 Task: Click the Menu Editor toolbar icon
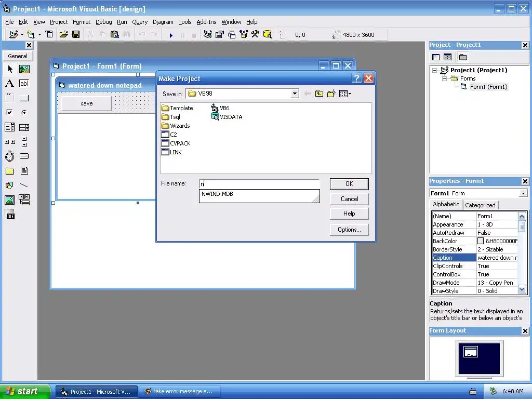pos(49,34)
